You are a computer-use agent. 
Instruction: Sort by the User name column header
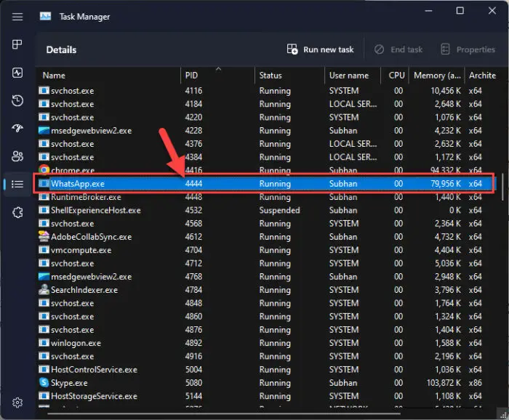pos(353,76)
